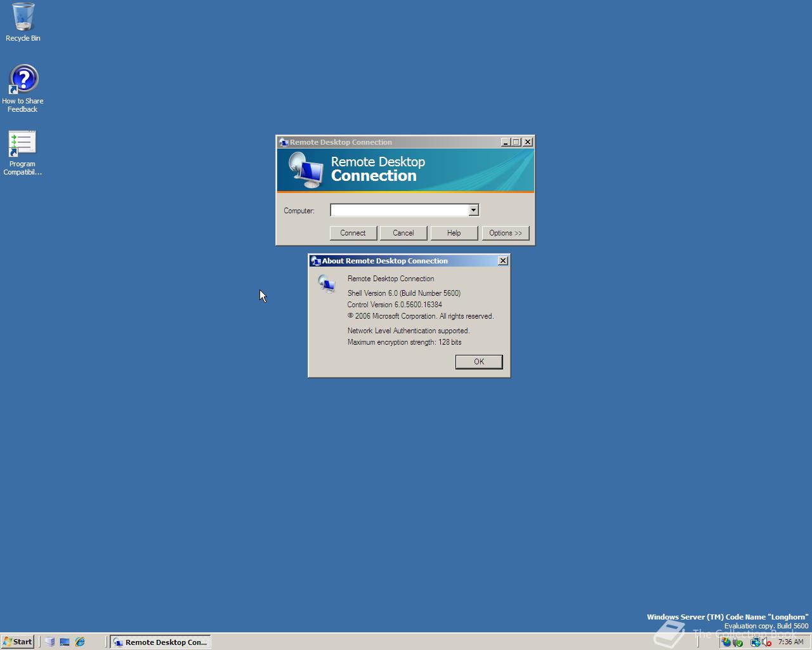The image size is (812, 650).
Task: Click the Remote Desktop Connection title bar icon
Action: [284, 142]
